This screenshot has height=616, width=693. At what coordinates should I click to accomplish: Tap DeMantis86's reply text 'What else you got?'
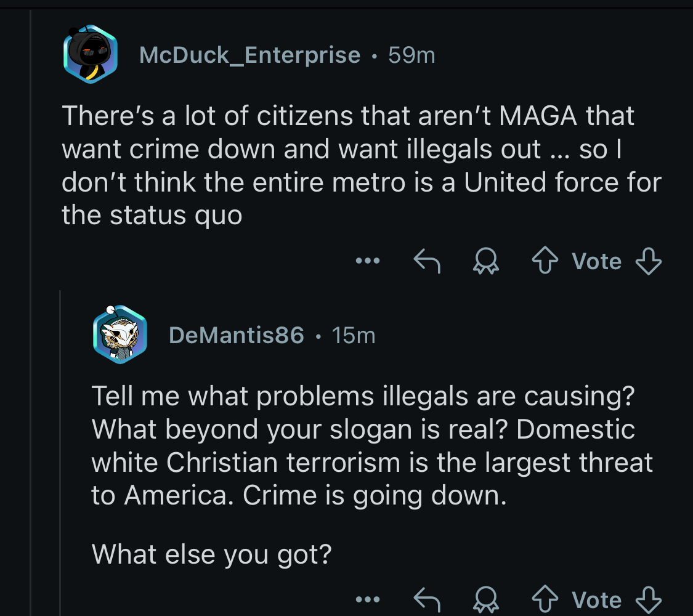pyautogui.click(x=211, y=554)
